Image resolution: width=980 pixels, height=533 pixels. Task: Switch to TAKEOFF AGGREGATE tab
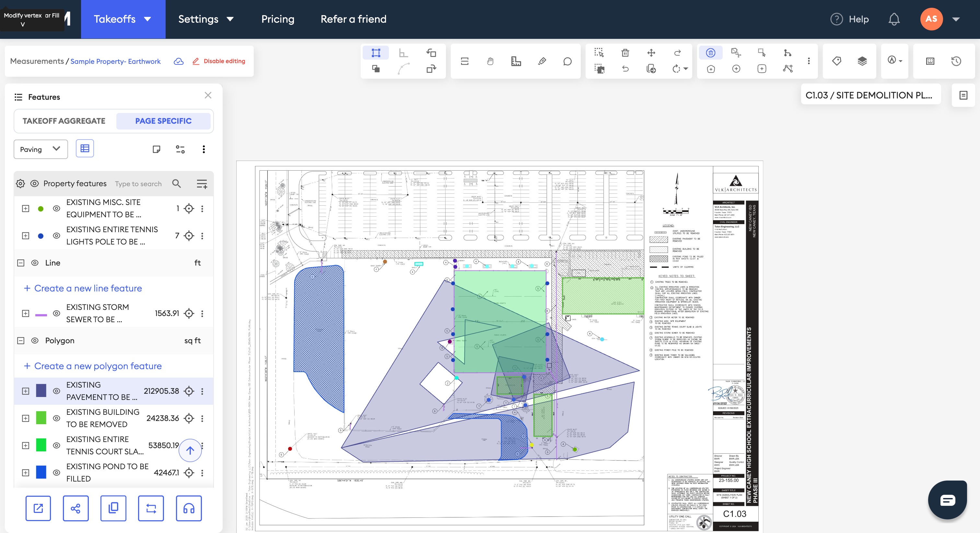[64, 121]
